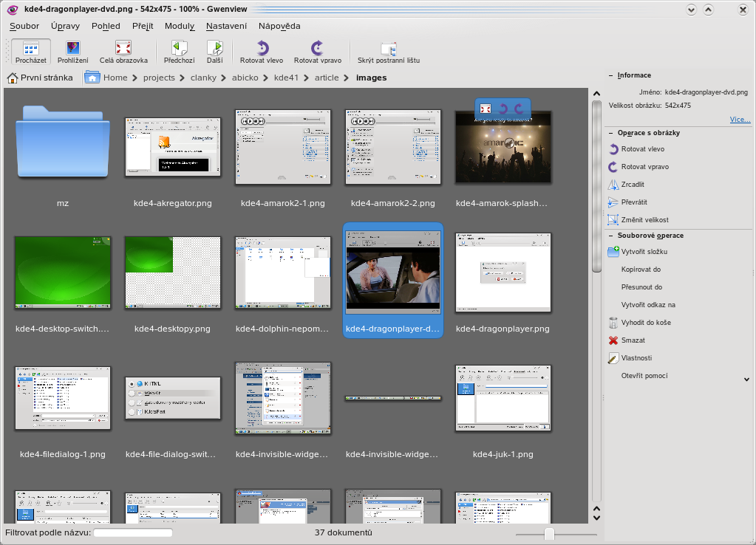The width and height of the screenshot is (756, 545).
Task: Navigate to clanky in the breadcrumb
Action: pyautogui.click(x=203, y=78)
